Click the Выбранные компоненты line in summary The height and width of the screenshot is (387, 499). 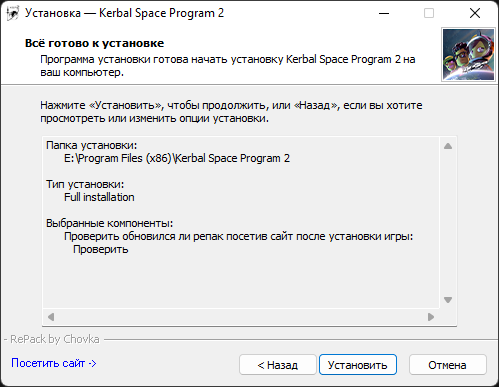(x=109, y=223)
